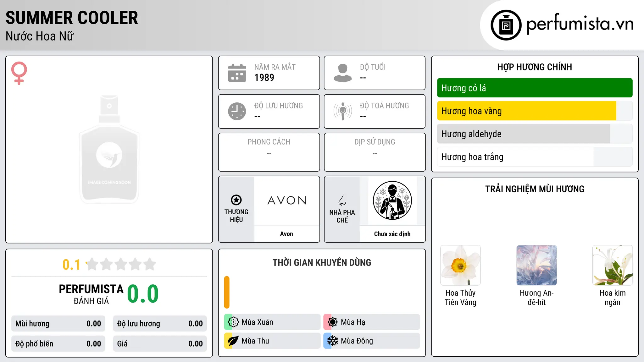
Task: Click the perfumista.vn perfume bottle logo icon
Action: point(506,25)
